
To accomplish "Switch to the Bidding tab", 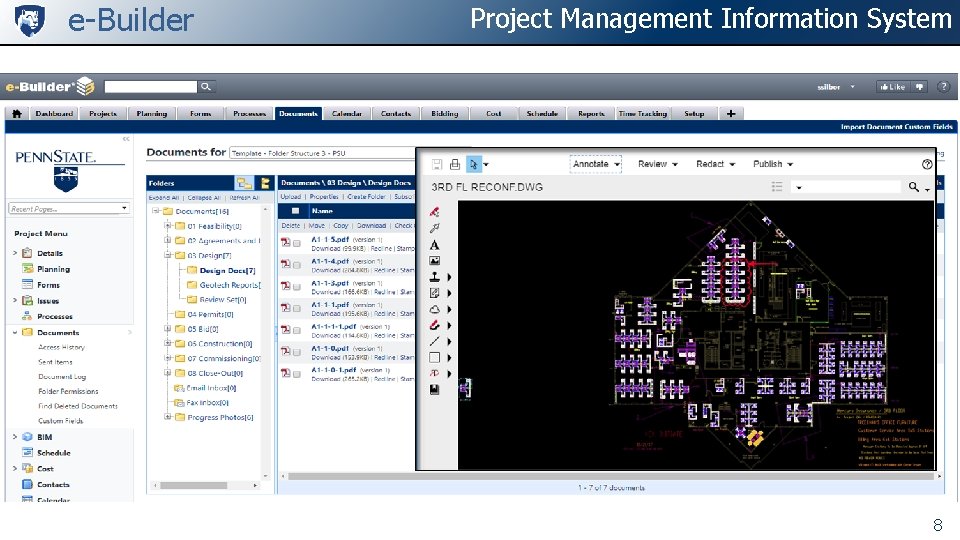I will [x=444, y=113].
